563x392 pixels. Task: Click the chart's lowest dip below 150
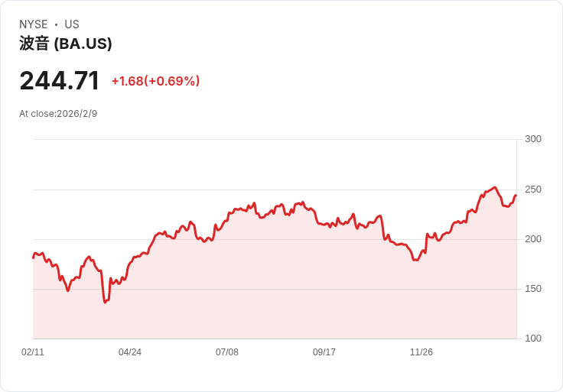105,303
